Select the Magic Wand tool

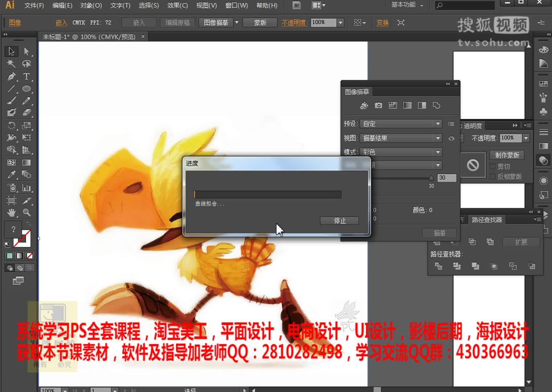tap(11, 64)
